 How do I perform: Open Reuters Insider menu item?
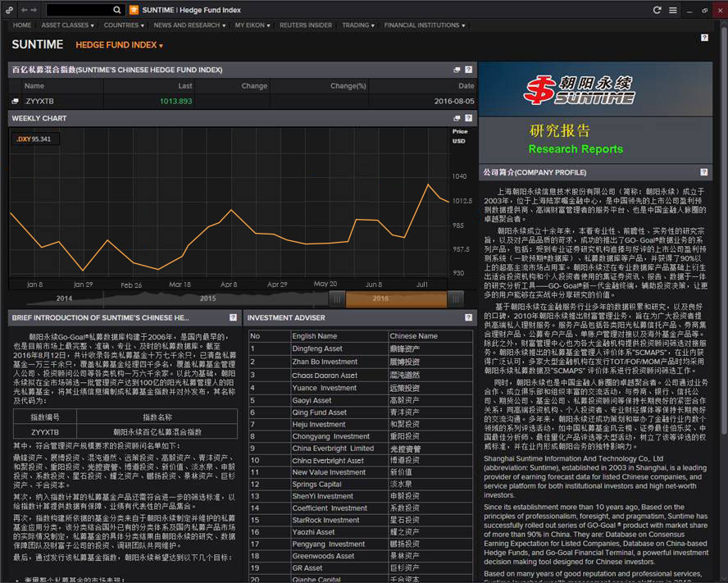[306, 25]
